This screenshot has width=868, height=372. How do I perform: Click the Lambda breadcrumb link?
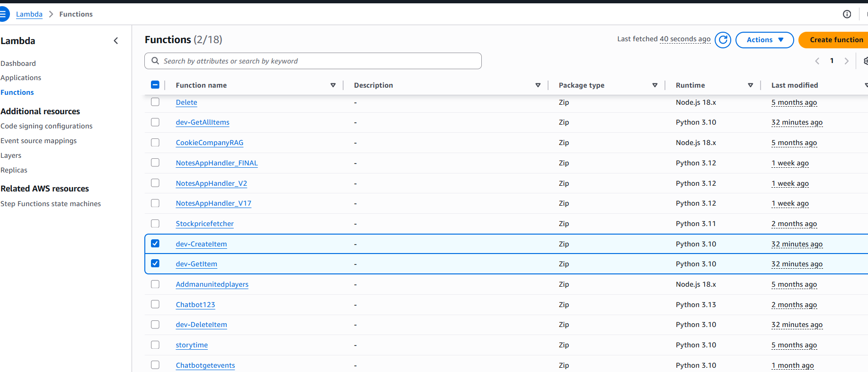click(29, 14)
